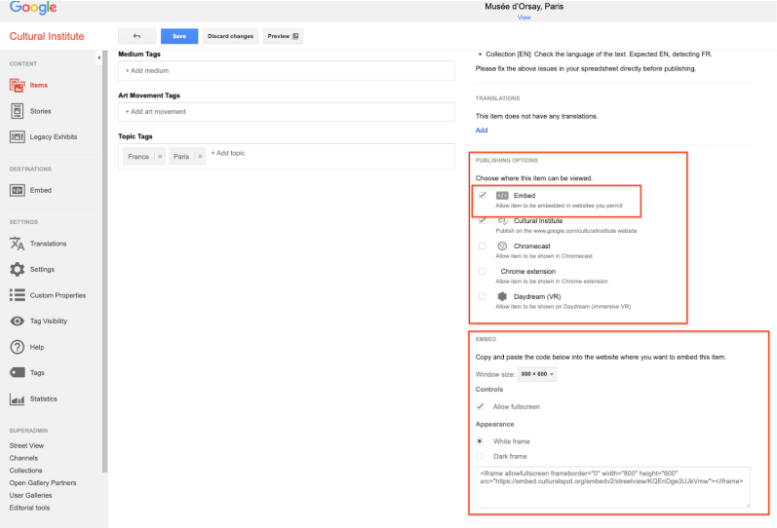Image resolution: width=777 pixels, height=528 pixels.
Task: Open Channels in superadmin menu
Action: coord(24,458)
